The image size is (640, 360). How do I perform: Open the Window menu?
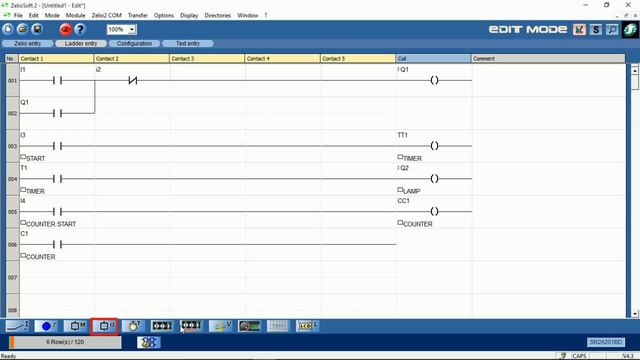[248, 16]
